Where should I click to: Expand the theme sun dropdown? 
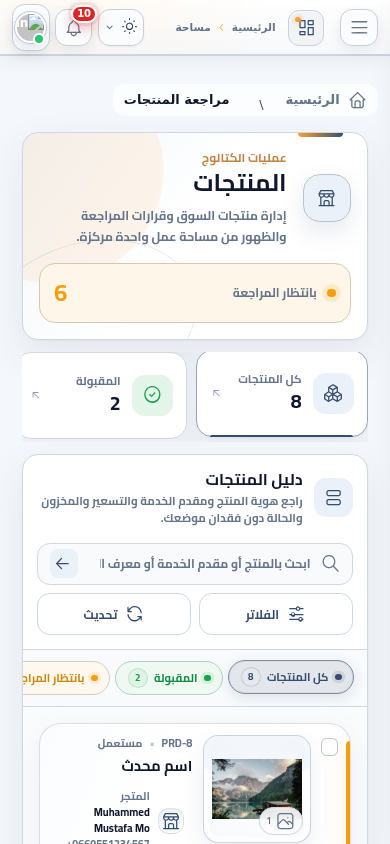(x=121, y=27)
